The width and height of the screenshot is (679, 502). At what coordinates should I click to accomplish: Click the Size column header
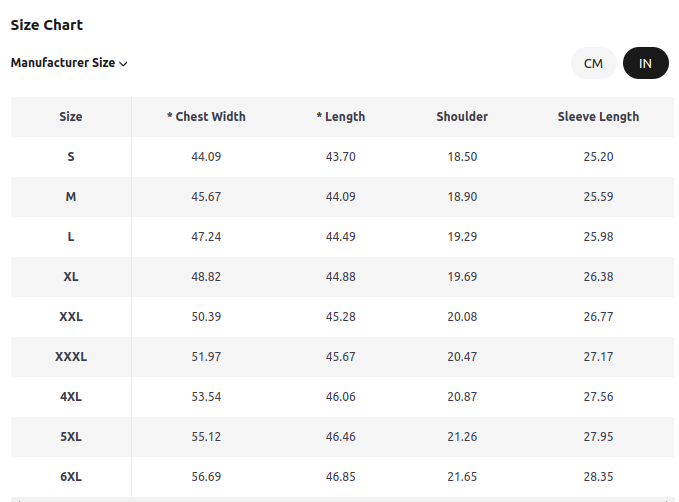71,117
